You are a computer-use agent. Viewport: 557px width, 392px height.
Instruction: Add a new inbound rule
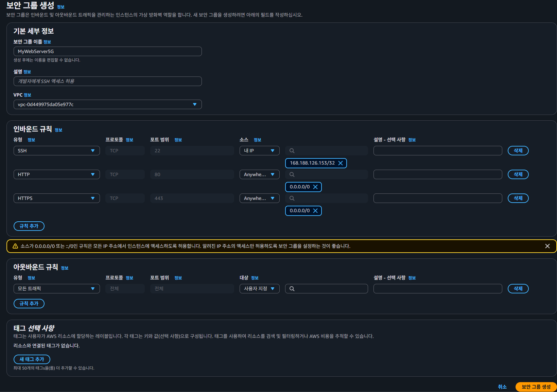coord(29,226)
